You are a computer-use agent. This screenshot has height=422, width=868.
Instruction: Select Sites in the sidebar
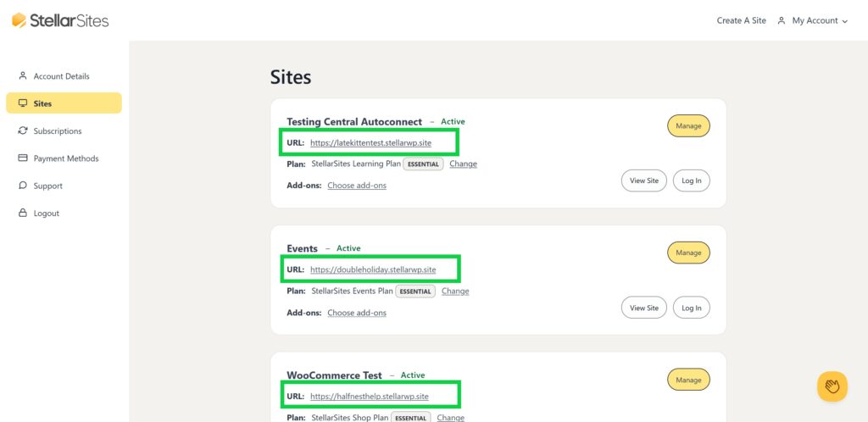point(64,103)
